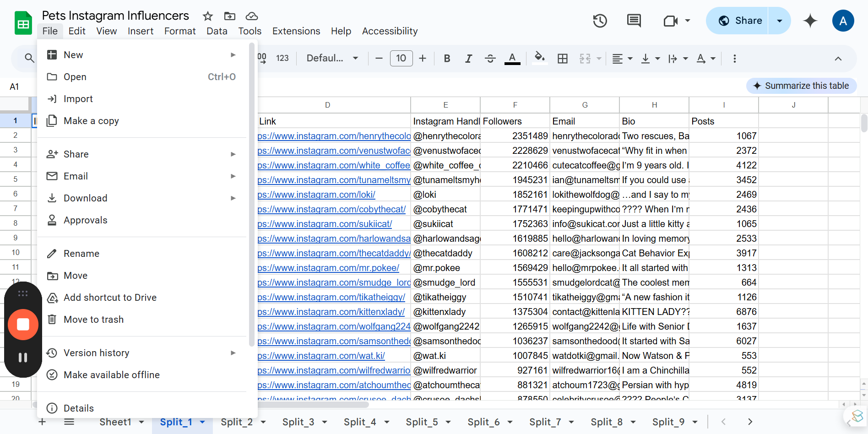
Task: Switch to Split_7 sheet tab
Action: click(545, 422)
